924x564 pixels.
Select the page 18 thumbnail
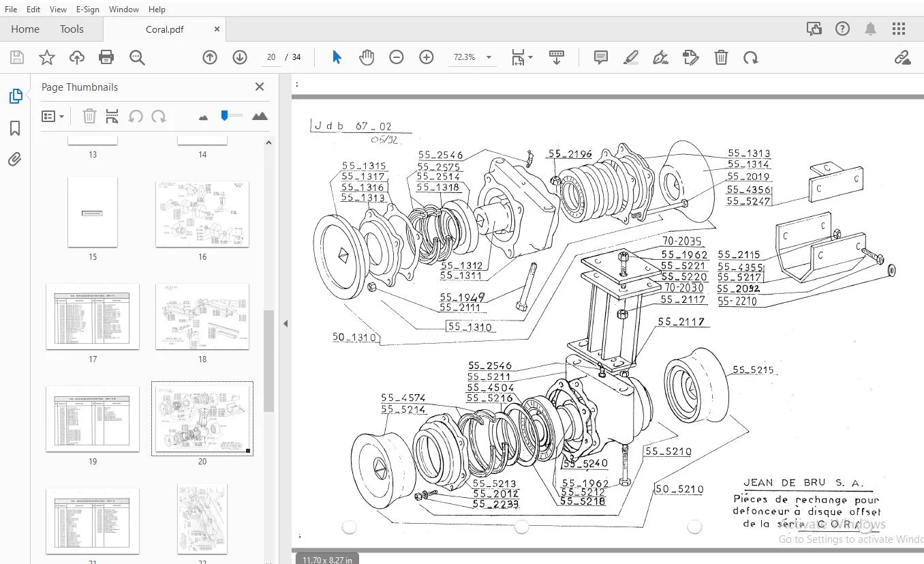[202, 316]
